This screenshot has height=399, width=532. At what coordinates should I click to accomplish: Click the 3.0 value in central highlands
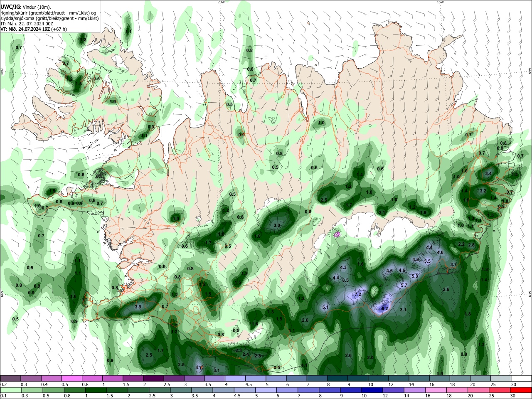coord(277,225)
